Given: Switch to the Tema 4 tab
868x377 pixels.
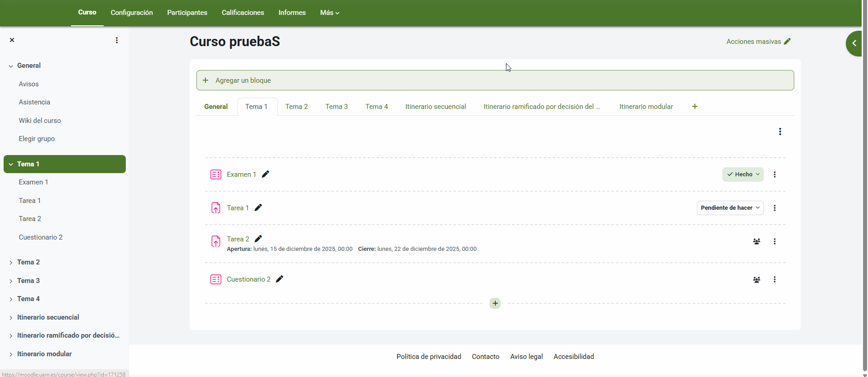Looking at the screenshot, I should (377, 107).
